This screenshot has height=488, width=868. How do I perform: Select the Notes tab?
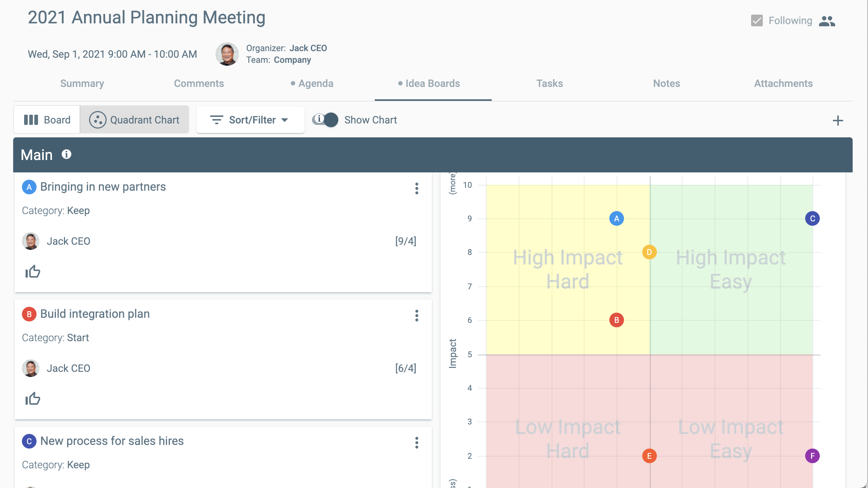pos(666,83)
